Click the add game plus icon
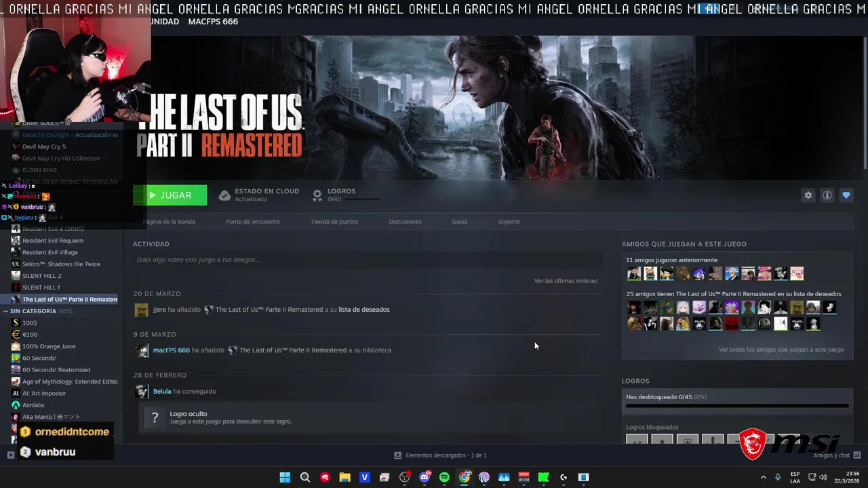This screenshot has width=868, height=488. [10, 455]
